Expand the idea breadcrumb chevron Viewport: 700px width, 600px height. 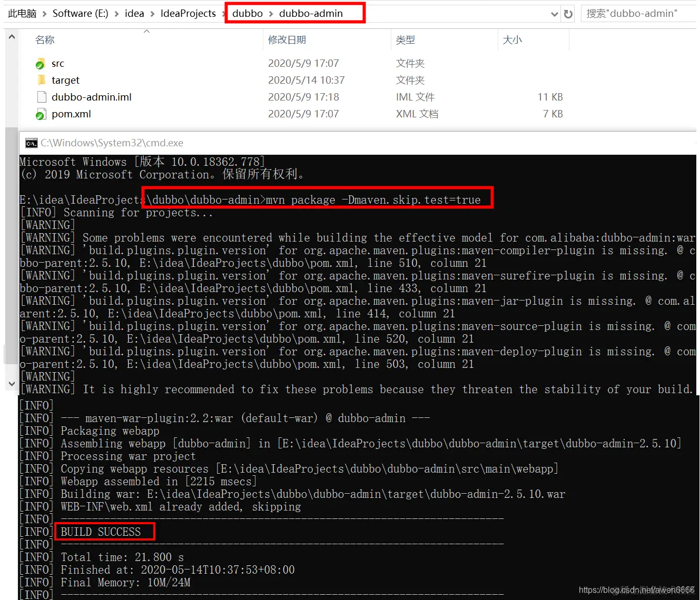click(x=152, y=14)
